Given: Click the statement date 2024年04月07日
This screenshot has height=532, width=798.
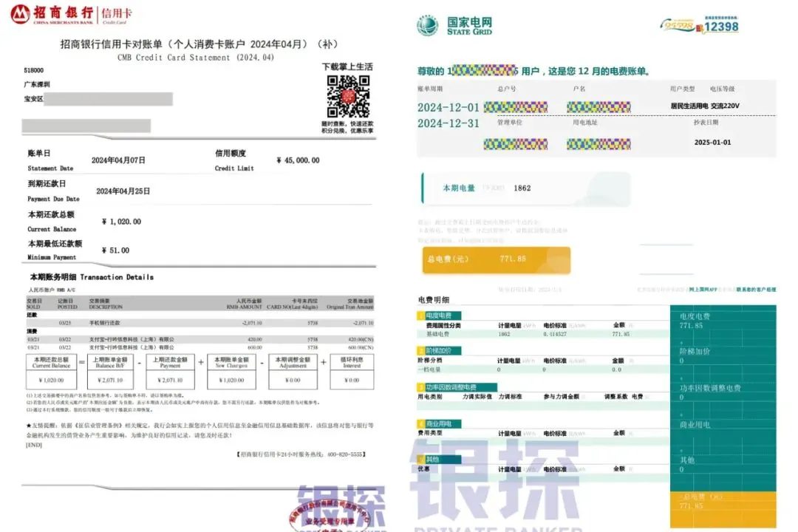Looking at the screenshot, I should pos(118,160).
